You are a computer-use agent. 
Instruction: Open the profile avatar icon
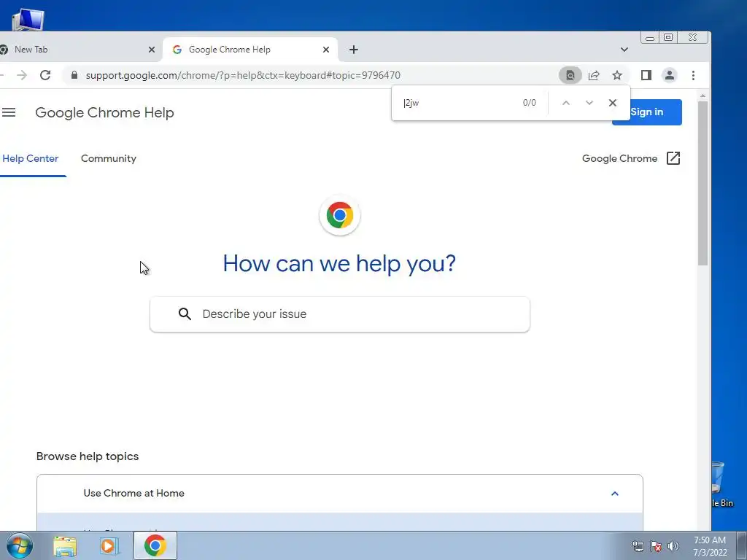point(670,75)
